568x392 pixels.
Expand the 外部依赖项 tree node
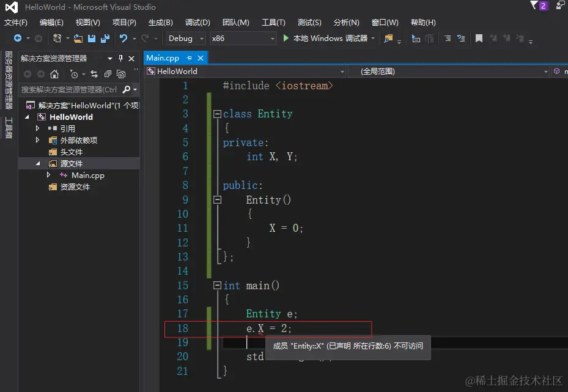pos(38,140)
